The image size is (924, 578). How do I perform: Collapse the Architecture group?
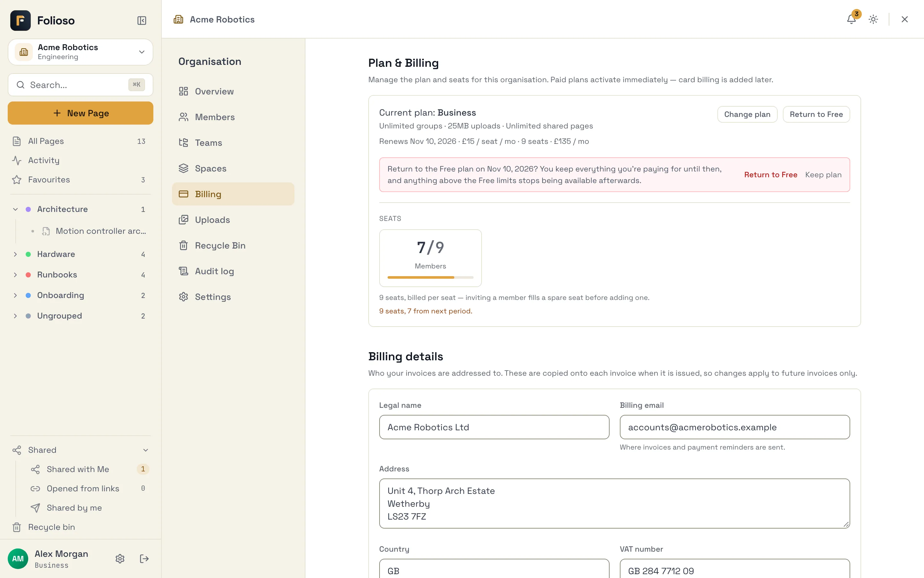click(x=15, y=209)
